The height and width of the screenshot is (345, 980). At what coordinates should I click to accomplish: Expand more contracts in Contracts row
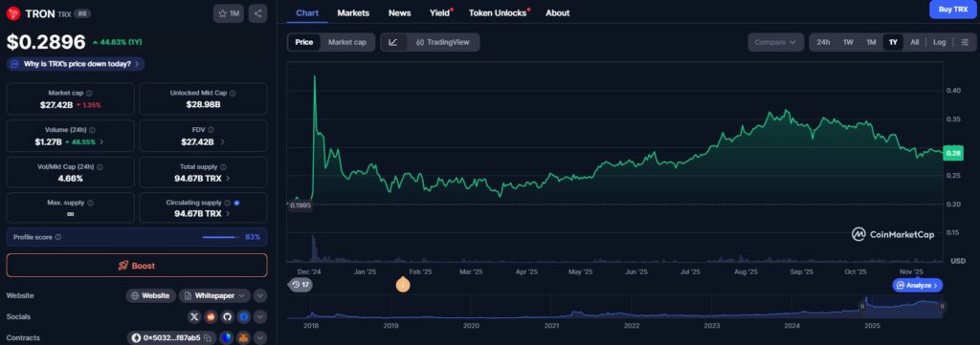point(260,338)
